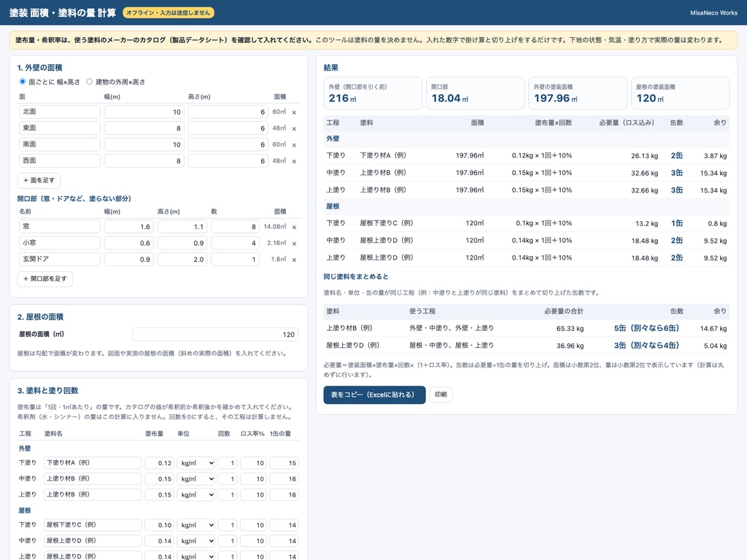747x560 pixels.
Task: Delete the 窓 opening row
Action: [294, 227]
